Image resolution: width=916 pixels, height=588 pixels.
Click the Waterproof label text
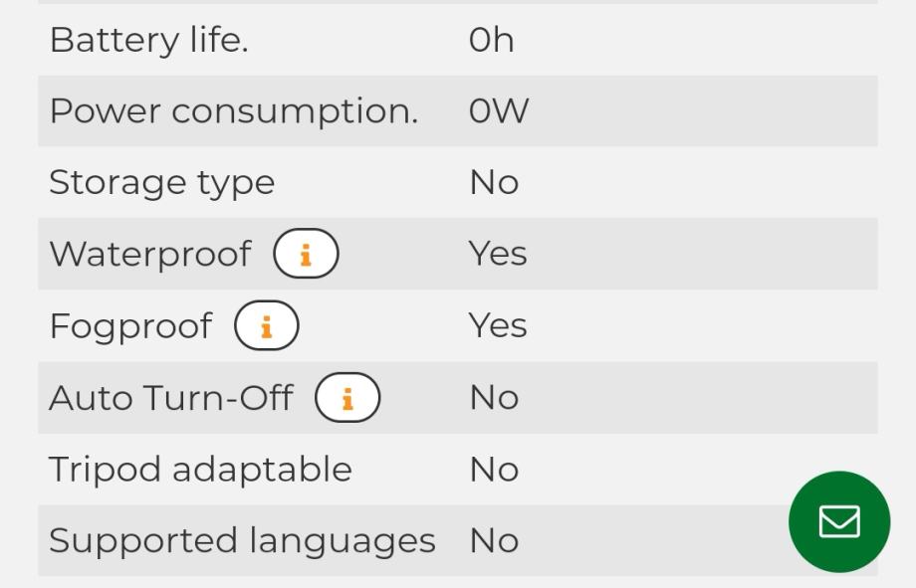(x=149, y=255)
